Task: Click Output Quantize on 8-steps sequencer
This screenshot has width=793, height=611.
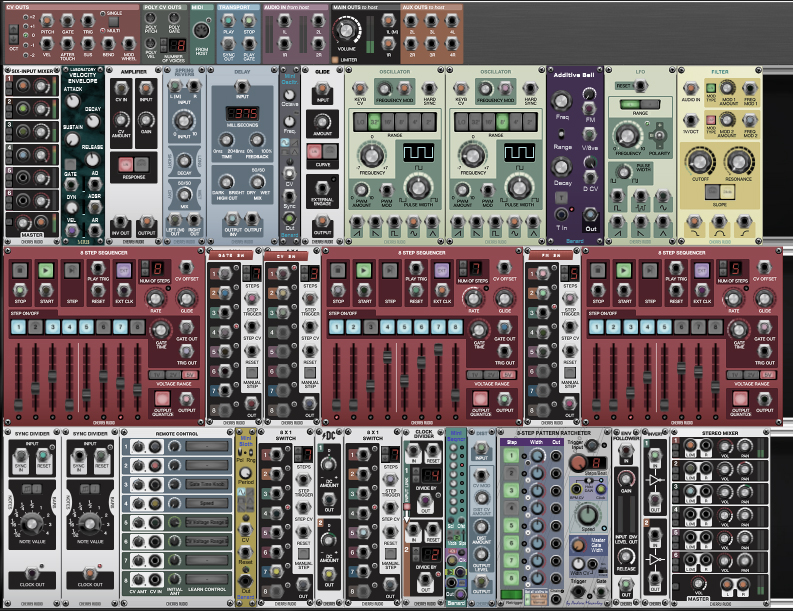Action: (162, 399)
